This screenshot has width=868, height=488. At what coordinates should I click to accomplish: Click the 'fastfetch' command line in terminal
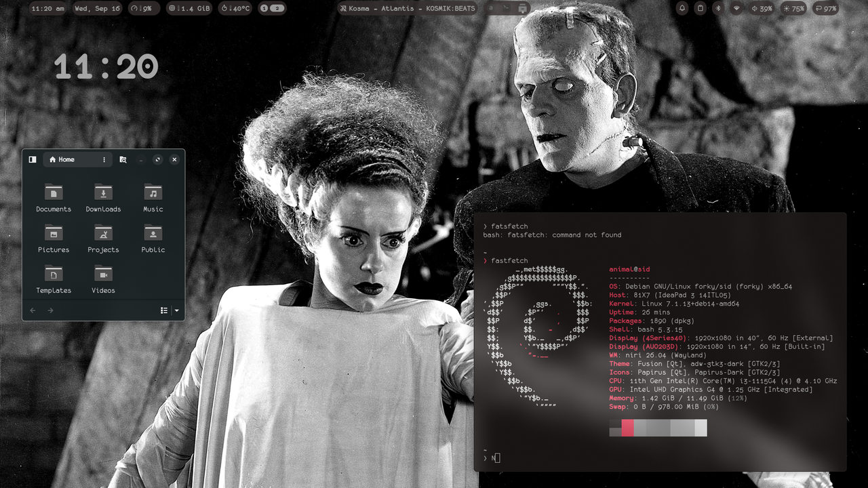pos(505,261)
